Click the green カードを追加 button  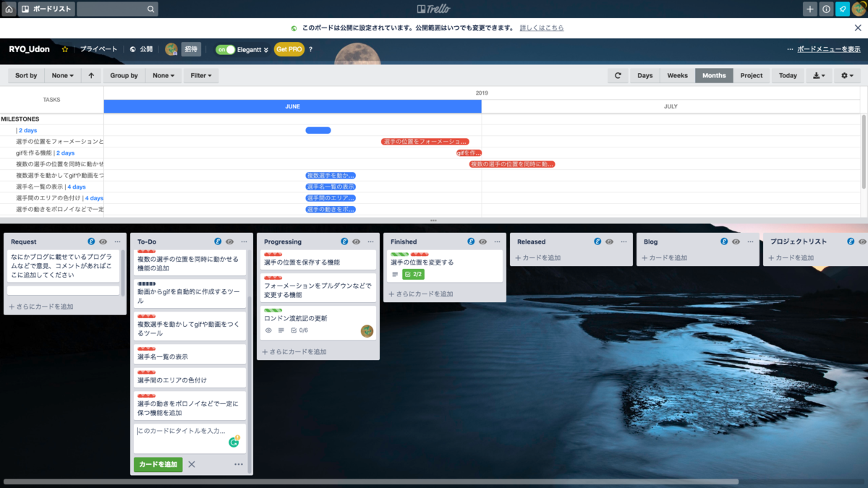pyautogui.click(x=158, y=464)
